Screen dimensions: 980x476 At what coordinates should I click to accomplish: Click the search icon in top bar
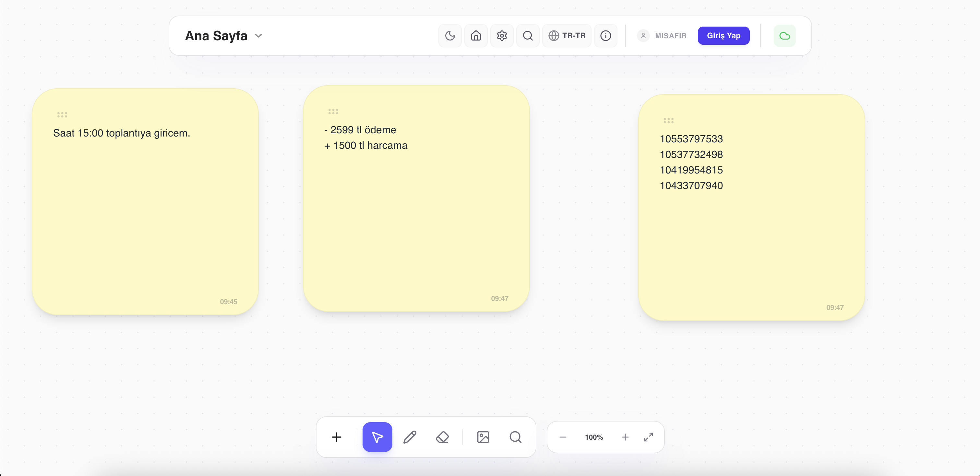click(x=528, y=36)
